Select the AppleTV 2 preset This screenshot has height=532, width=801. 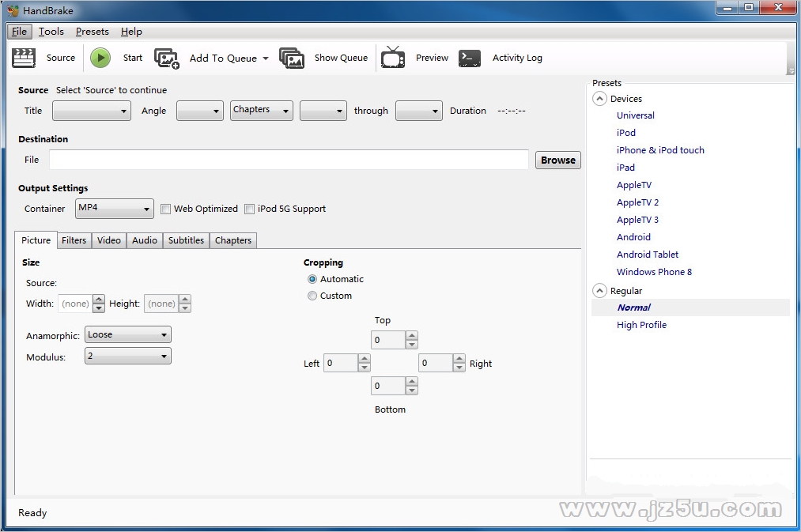pos(637,202)
